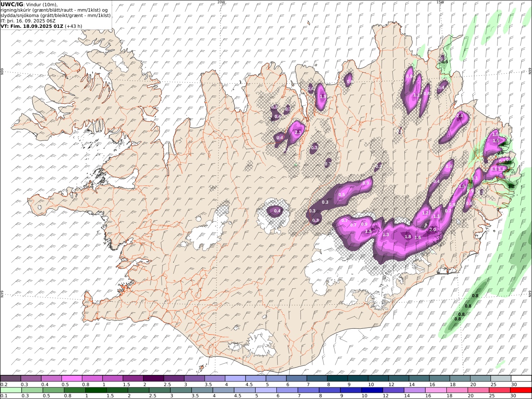The height and width of the screenshot is (399, 532).
Task: Select lower legend swatch between 0.5 and 0.8
Action: 53,390
